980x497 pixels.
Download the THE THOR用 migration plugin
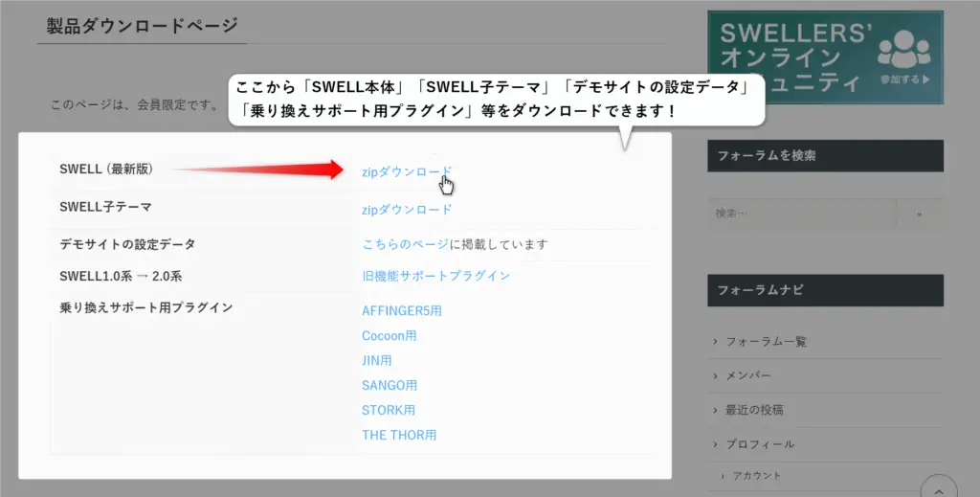click(399, 435)
